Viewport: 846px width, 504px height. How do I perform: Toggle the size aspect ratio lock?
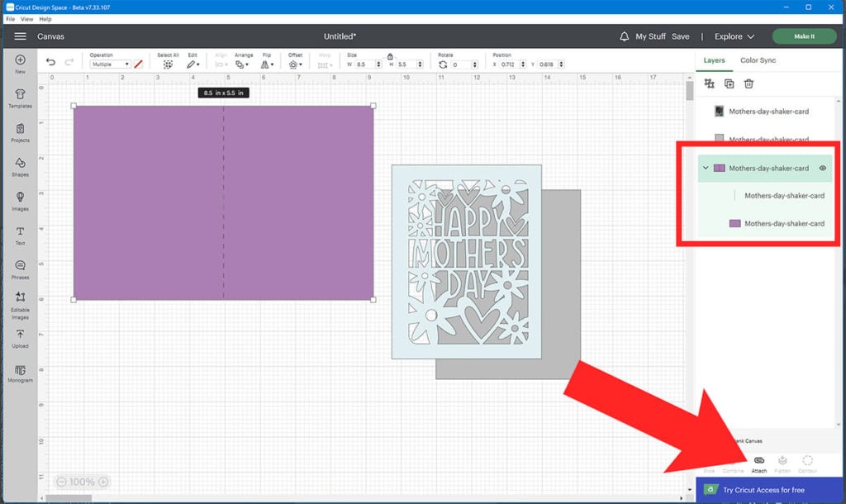tap(390, 56)
